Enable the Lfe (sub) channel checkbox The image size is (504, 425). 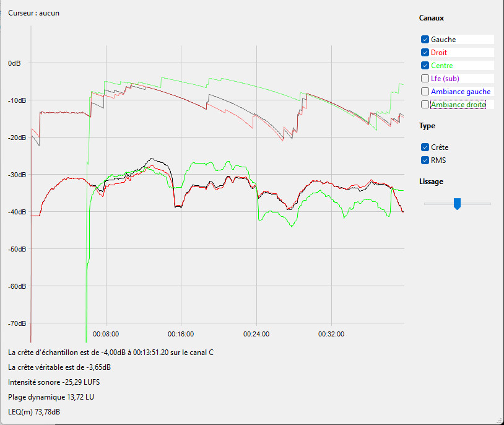[x=425, y=79]
